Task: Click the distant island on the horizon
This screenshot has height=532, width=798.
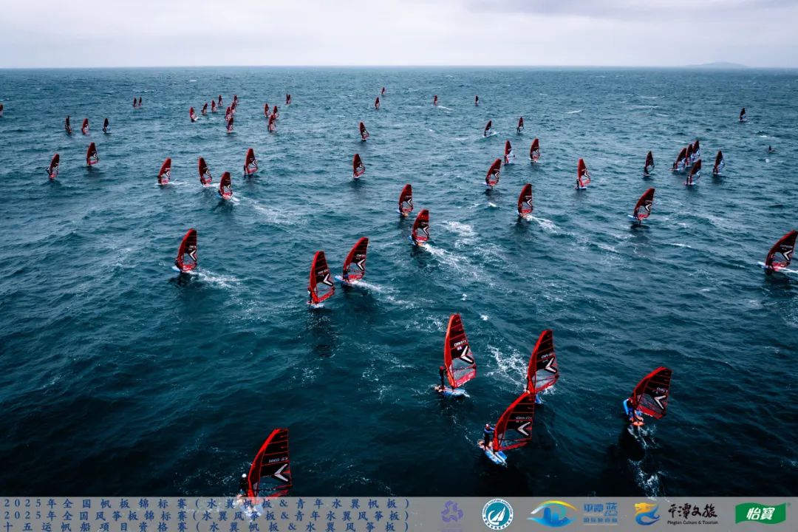Action: point(715,66)
